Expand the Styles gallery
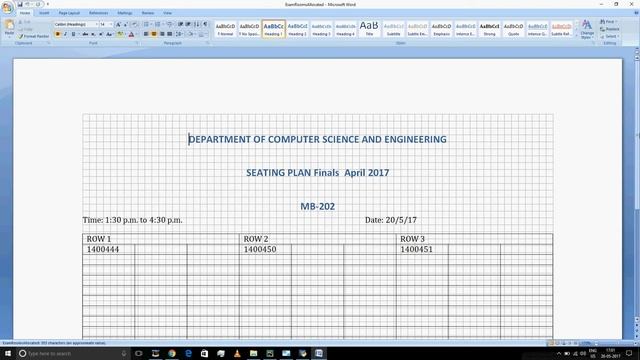The width and height of the screenshot is (640, 360). (x=576, y=36)
